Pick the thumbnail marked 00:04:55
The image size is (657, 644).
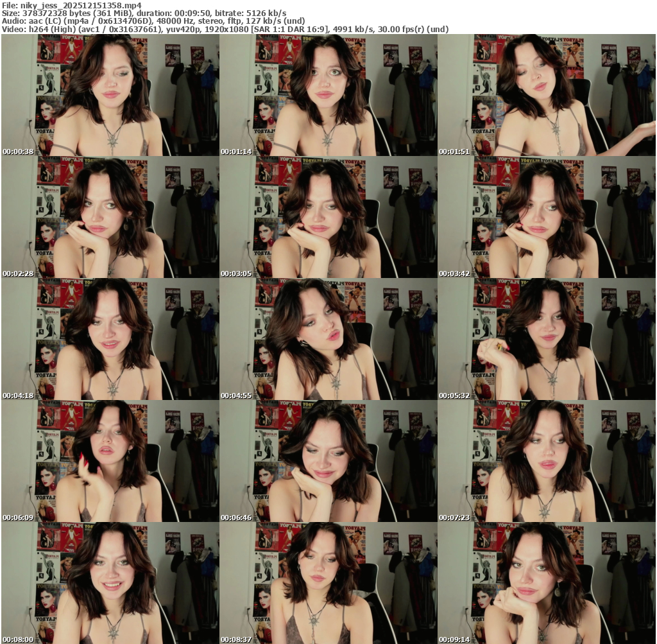pyautogui.click(x=328, y=339)
